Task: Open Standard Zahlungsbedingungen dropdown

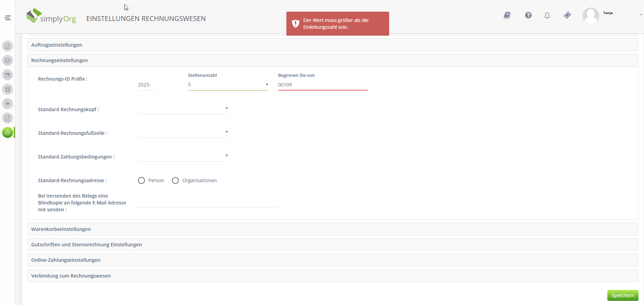Action: [x=183, y=156]
